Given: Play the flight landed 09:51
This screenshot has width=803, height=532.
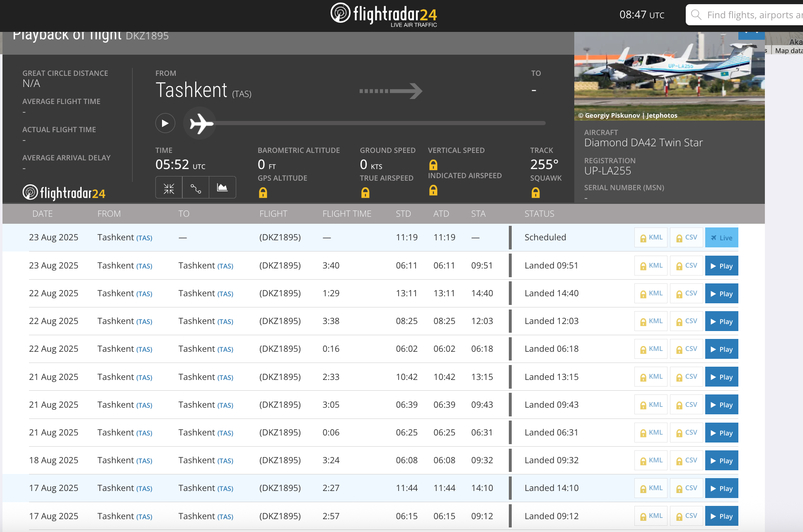Looking at the screenshot, I should pyautogui.click(x=721, y=266).
